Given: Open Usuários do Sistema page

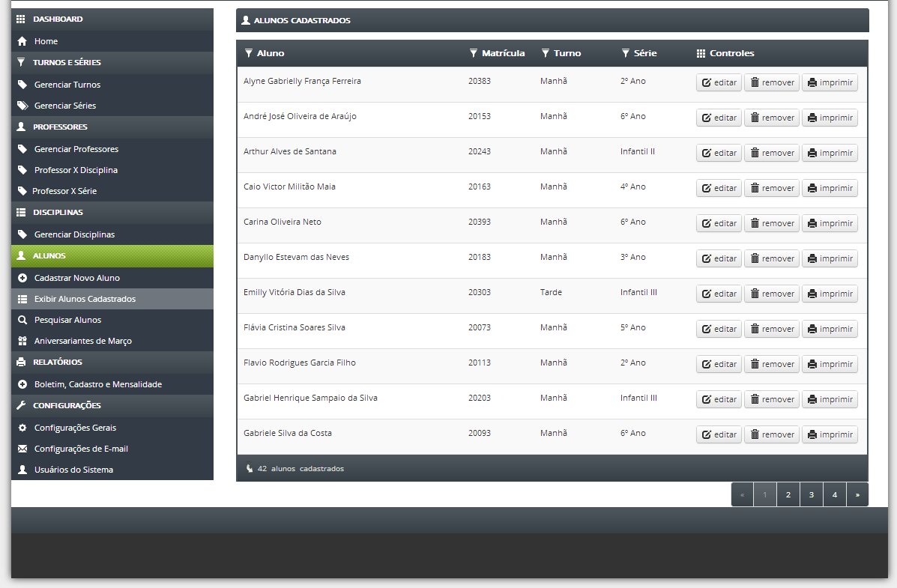Looking at the screenshot, I should click(73, 470).
